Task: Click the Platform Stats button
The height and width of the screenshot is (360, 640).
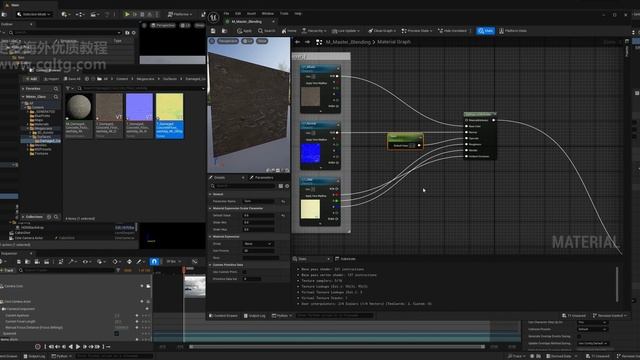Action: 513,31
